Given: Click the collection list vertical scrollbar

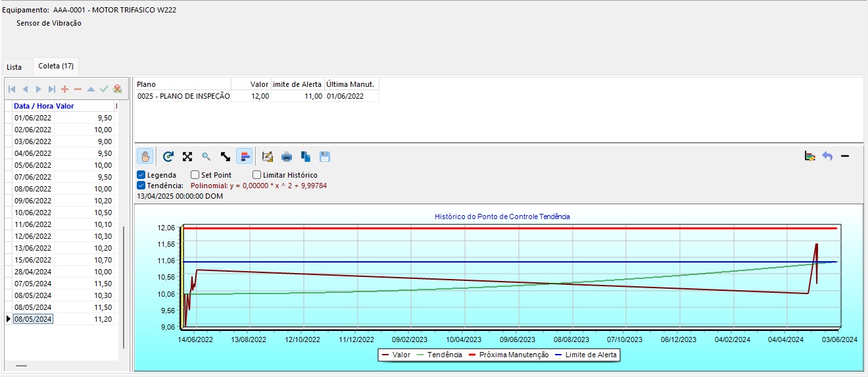Looking at the screenshot, I should [124, 288].
